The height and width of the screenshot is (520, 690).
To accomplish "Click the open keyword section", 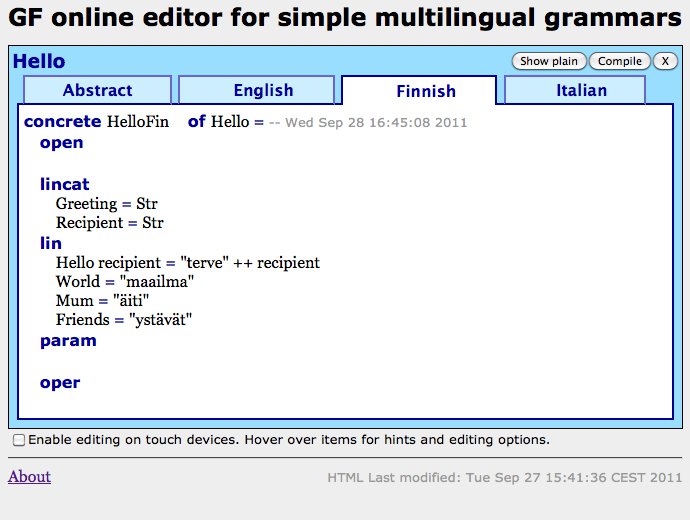I will point(61,143).
